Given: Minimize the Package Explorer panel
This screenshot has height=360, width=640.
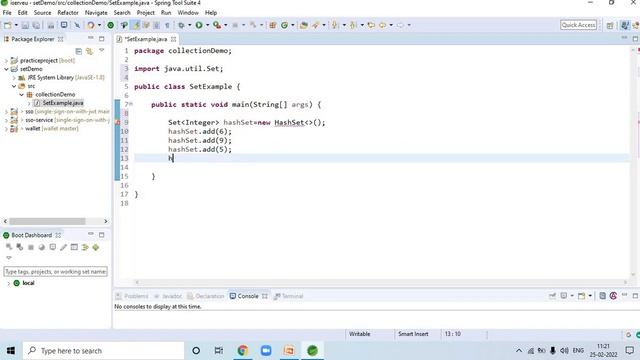Looking at the screenshot, I should point(91,38).
